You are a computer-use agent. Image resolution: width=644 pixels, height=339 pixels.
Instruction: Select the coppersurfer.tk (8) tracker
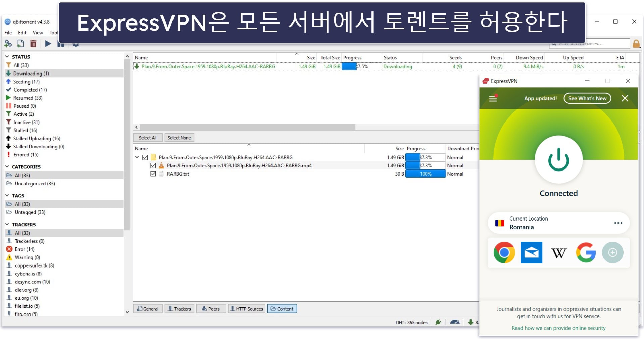click(64, 265)
